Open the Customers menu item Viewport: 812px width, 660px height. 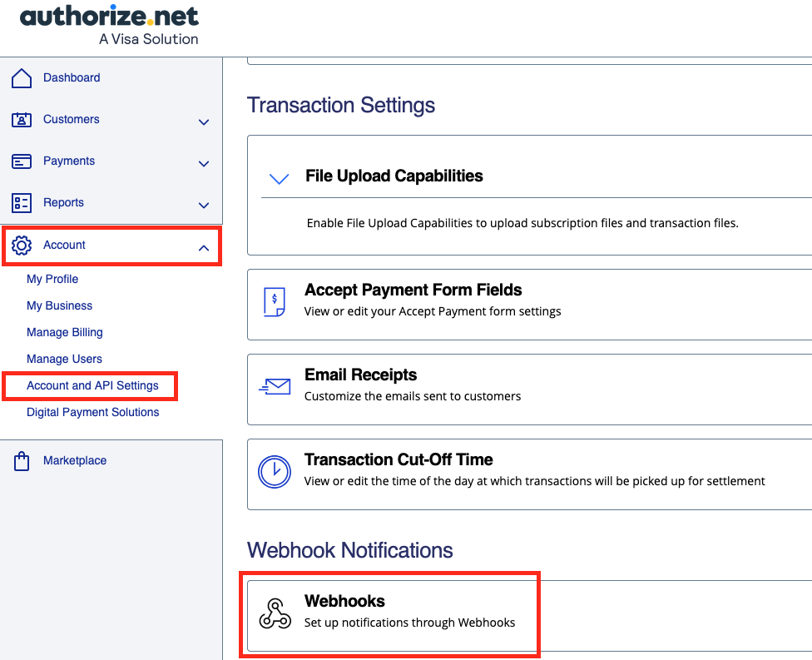pos(71,119)
